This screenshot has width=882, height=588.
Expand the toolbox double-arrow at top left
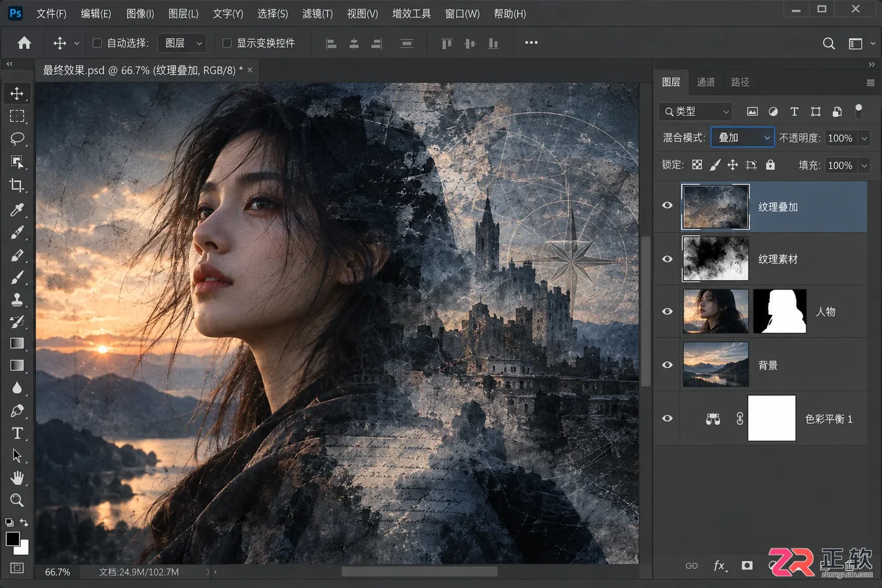pos(9,64)
